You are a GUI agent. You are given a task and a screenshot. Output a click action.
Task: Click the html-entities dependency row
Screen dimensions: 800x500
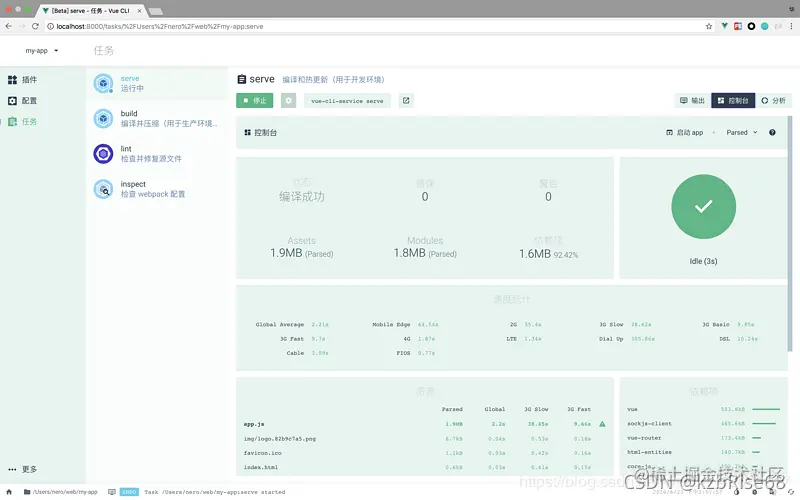[x=704, y=452]
